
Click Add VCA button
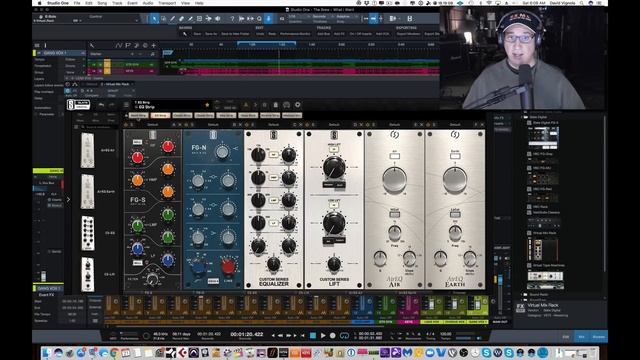(382, 34)
